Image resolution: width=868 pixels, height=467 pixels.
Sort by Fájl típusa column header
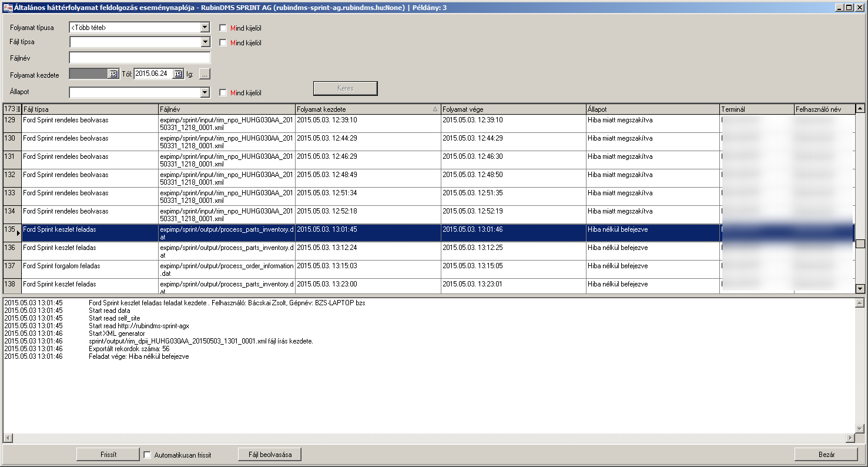[x=90, y=109]
